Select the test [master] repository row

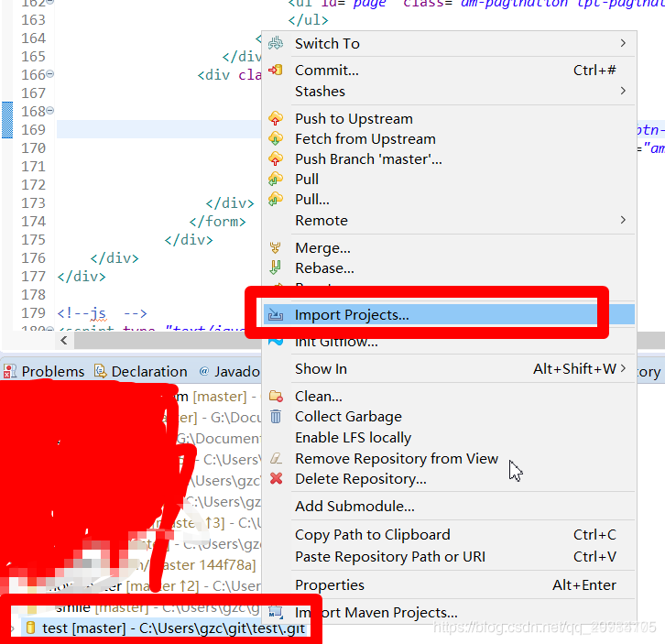coord(161,628)
